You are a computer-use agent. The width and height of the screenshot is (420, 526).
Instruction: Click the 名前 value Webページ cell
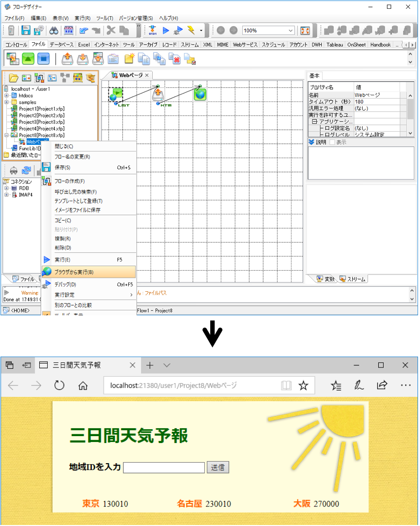click(377, 95)
